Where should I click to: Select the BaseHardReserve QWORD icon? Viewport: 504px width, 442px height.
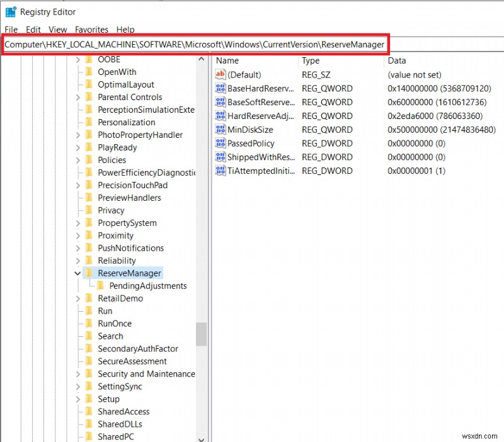[x=220, y=88]
